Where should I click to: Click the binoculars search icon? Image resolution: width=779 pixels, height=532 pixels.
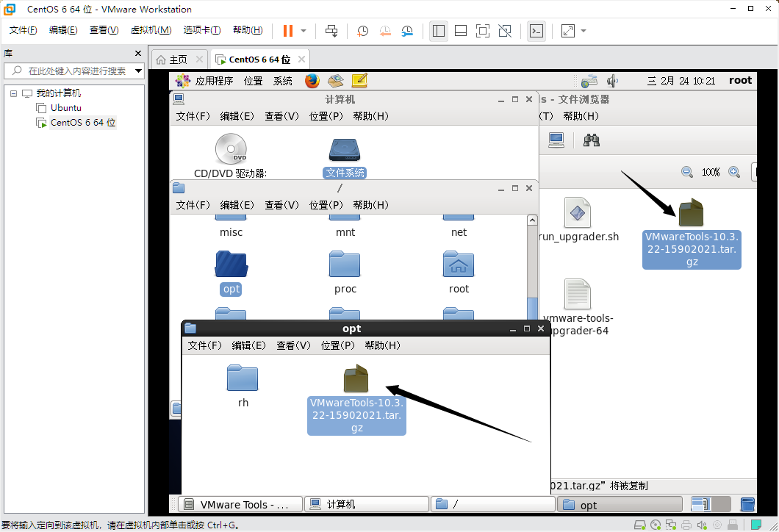591,140
